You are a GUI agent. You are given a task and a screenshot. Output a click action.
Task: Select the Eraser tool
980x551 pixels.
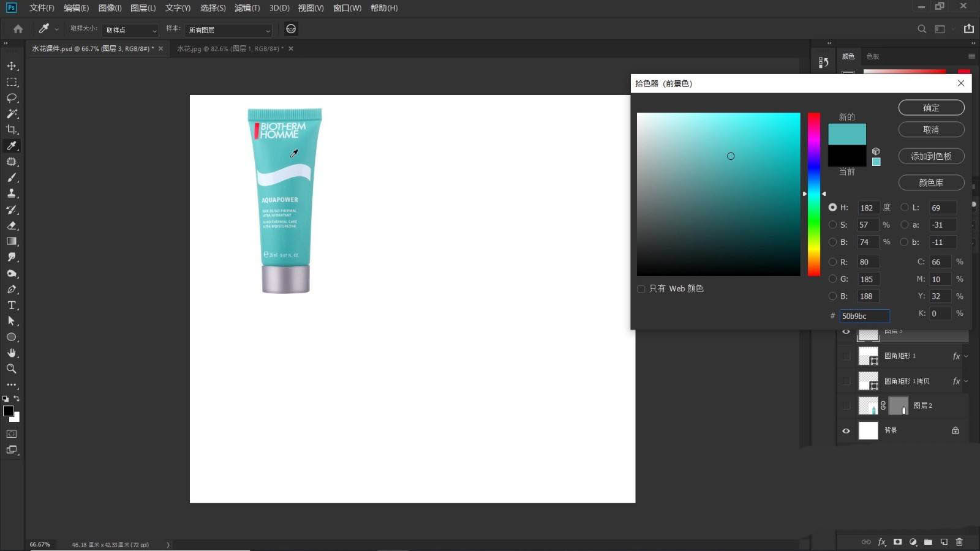tap(12, 225)
